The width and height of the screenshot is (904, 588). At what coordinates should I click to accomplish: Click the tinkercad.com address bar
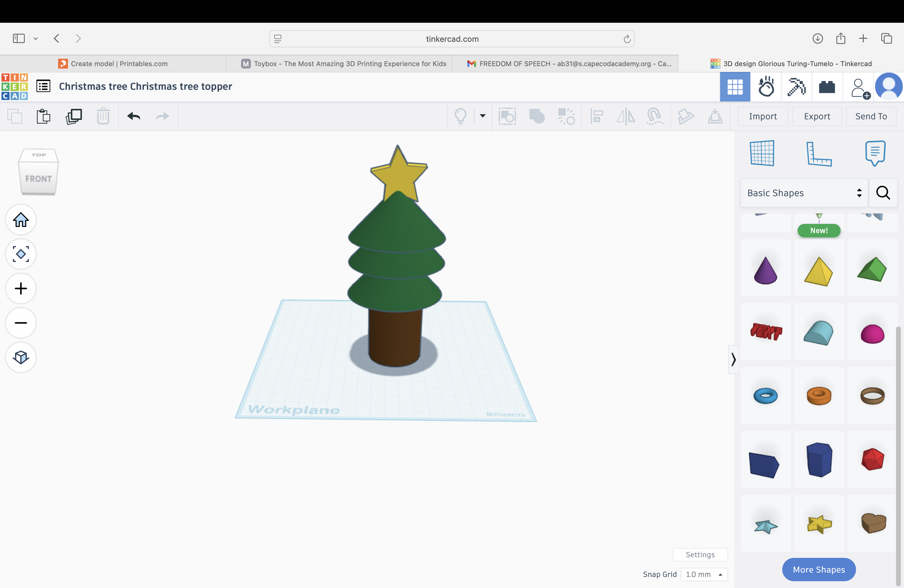(x=452, y=39)
